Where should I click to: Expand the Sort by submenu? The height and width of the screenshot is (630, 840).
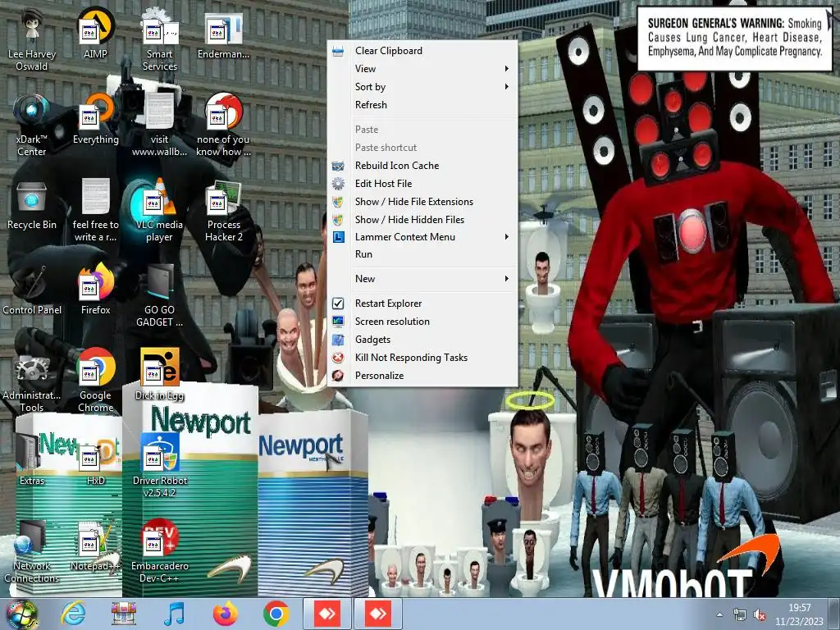[x=422, y=87]
